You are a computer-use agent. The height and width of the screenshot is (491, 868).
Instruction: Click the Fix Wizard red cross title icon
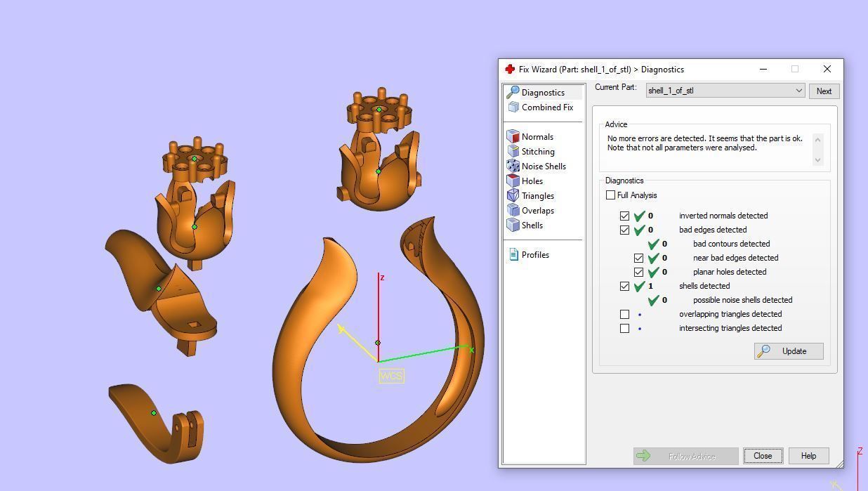pos(510,69)
